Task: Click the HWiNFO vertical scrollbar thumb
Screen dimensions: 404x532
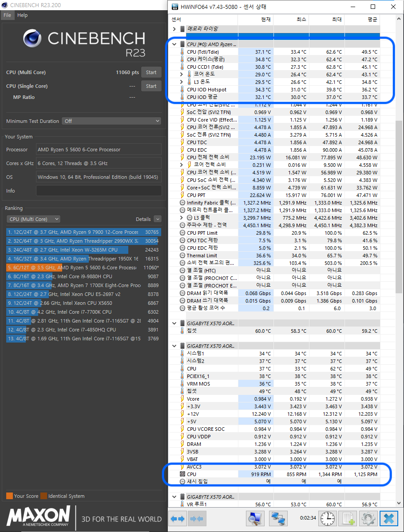Action: [399, 207]
